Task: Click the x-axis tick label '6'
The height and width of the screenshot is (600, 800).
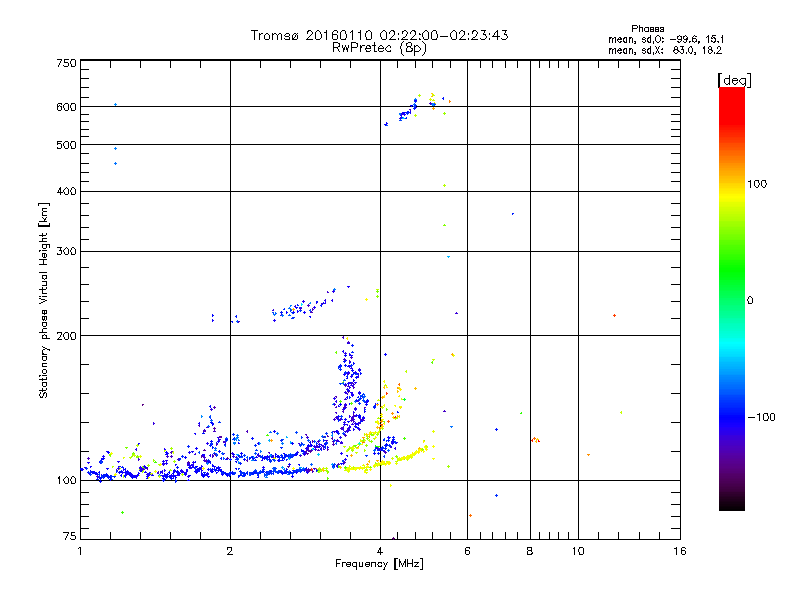Action: (x=467, y=551)
